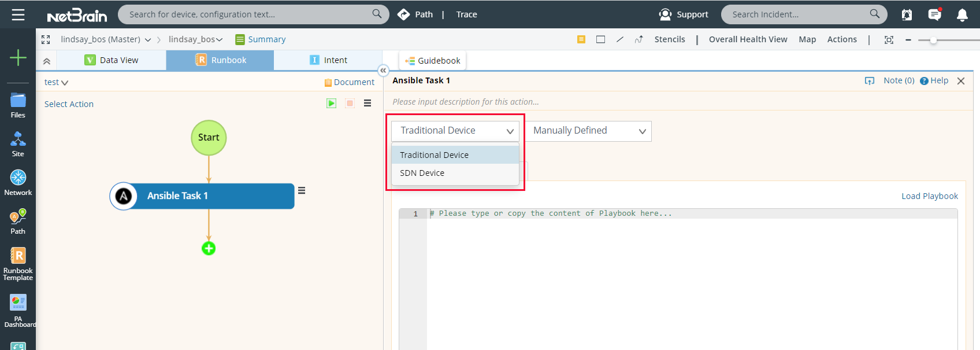Click the zoom out minus button
Screen dimensions: 980x350
908,39
